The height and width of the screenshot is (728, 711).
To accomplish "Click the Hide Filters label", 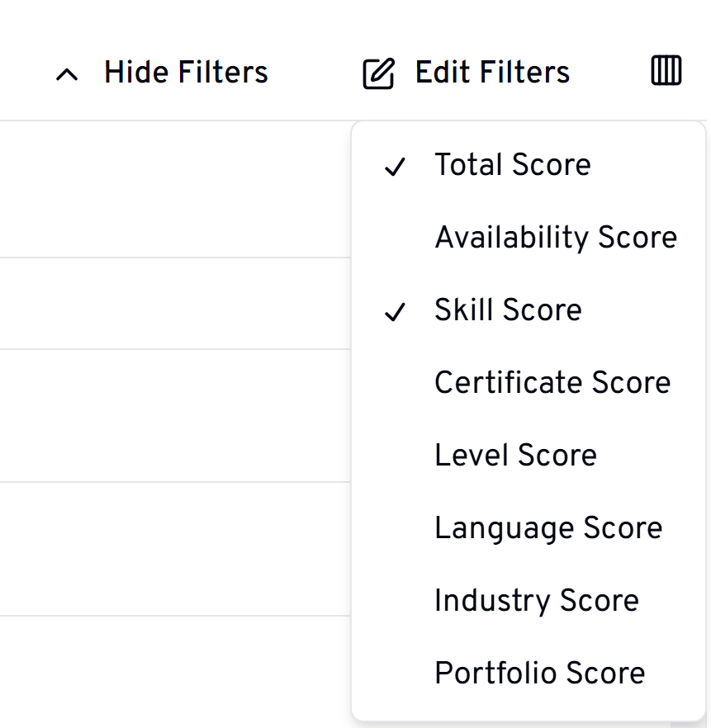I will point(186,73).
